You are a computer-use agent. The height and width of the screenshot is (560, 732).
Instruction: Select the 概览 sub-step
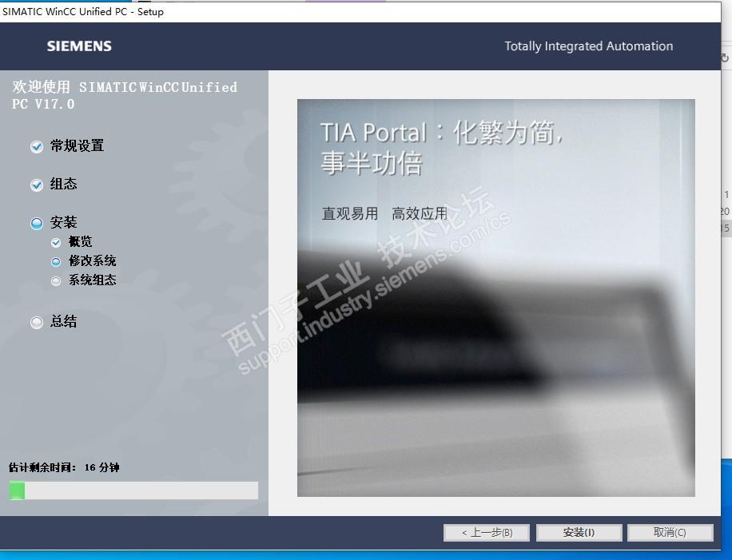click(x=80, y=242)
